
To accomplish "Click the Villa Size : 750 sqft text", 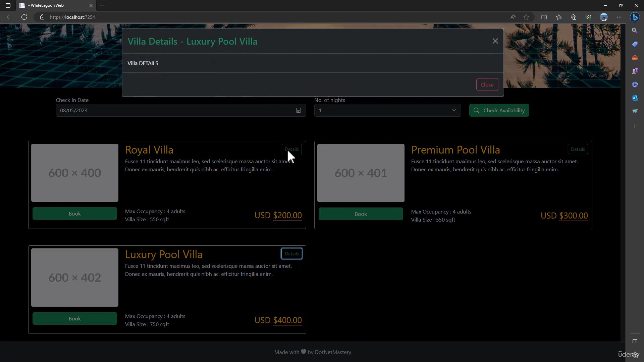I will pyautogui.click(x=147, y=324).
